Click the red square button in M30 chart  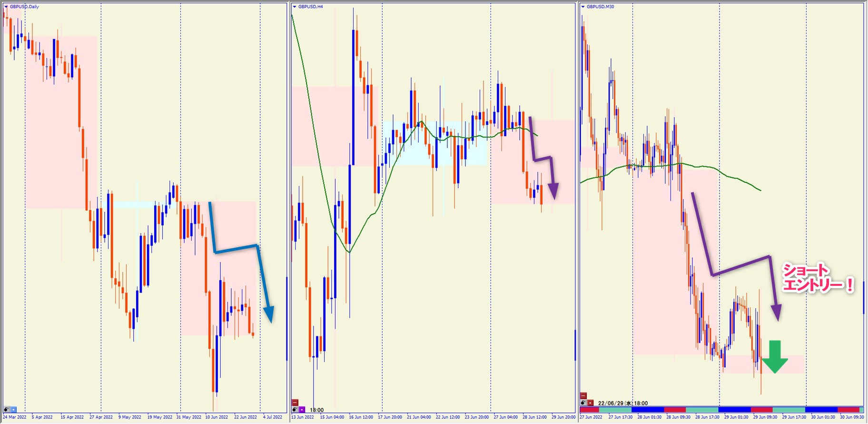point(590,403)
